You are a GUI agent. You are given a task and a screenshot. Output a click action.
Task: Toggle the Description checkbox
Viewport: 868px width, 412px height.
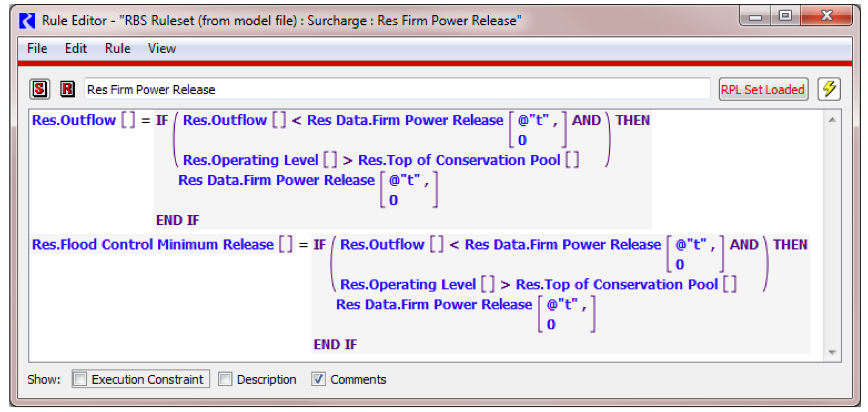point(225,379)
